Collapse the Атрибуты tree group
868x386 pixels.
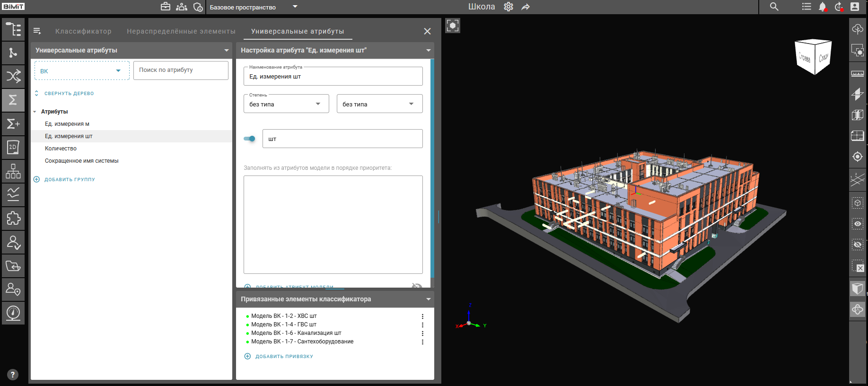click(35, 112)
